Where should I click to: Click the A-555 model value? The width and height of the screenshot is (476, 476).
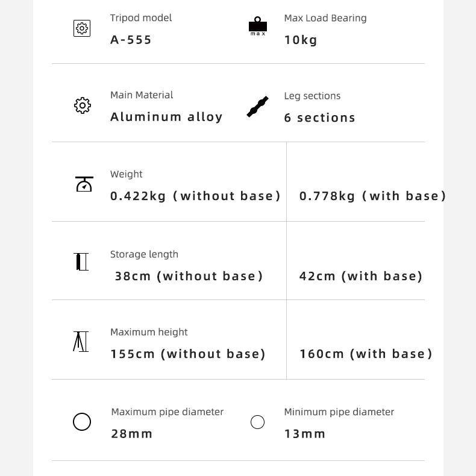(131, 40)
